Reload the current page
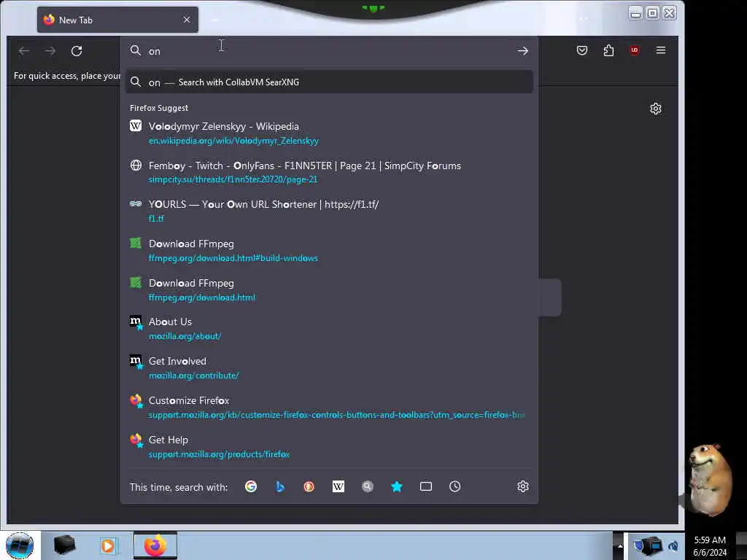This screenshot has width=747, height=560. (77, 50)
